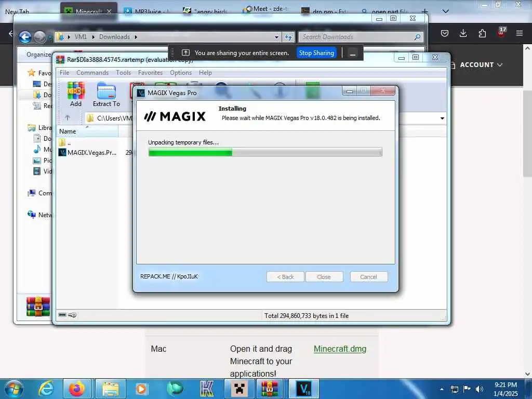Open the WinRAR Help menu

click(205, 73)
